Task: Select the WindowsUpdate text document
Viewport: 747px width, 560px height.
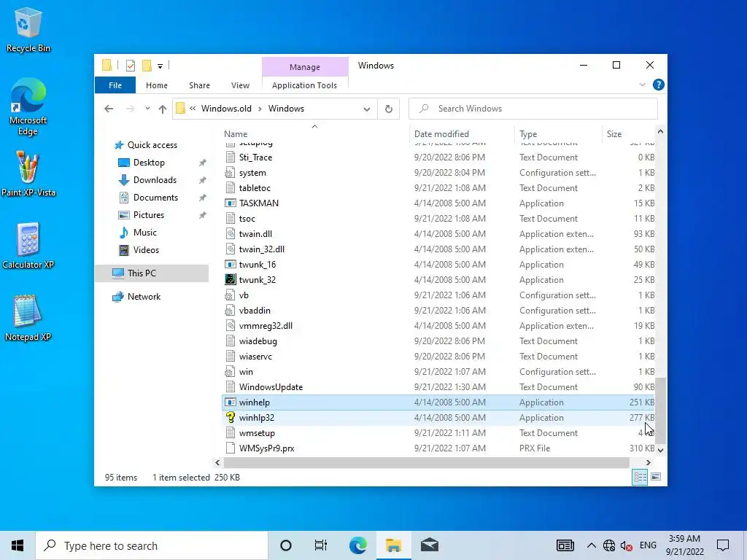Action: 438,387
